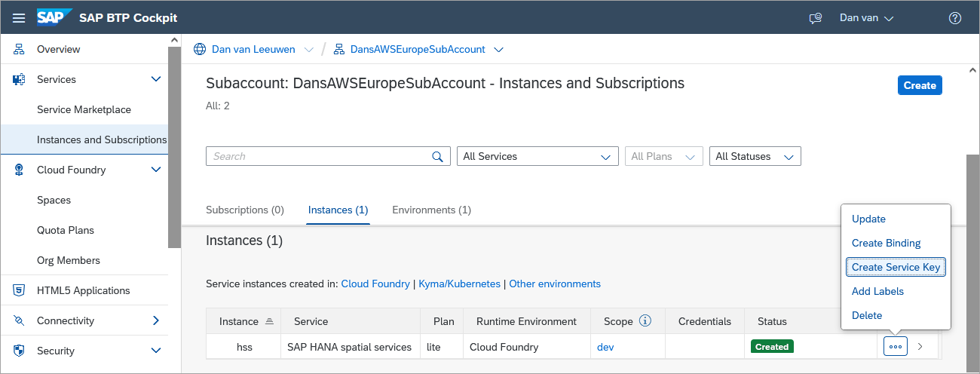Open hss row details arrow
Image resolution: width=980 pixels, height=374 pixels.
[920, 346]
